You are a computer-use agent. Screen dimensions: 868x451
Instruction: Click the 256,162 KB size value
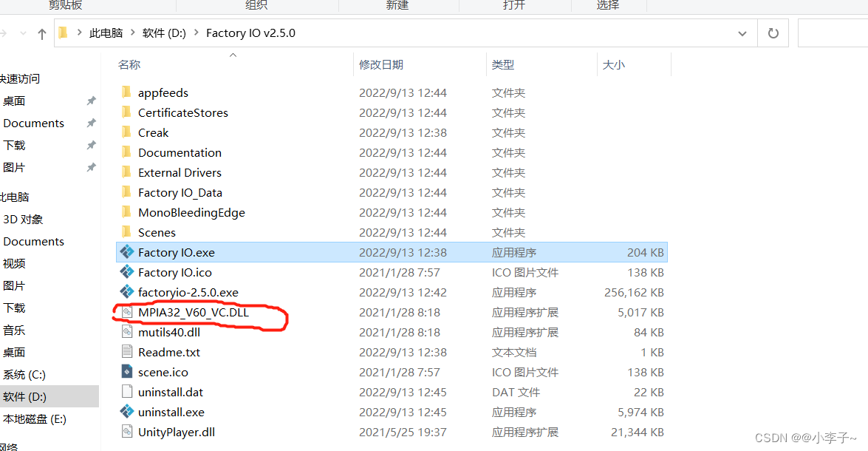[634, 293]
